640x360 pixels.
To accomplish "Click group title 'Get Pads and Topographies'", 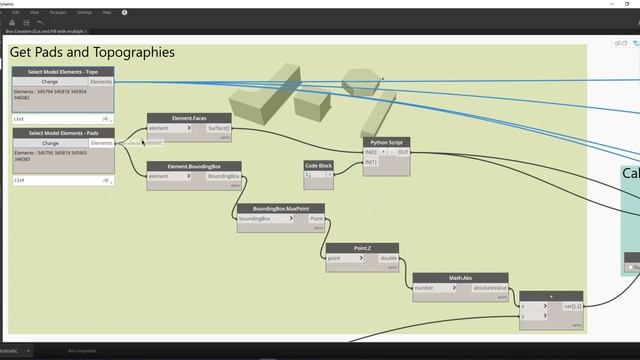I will click(x=92, y=52).
